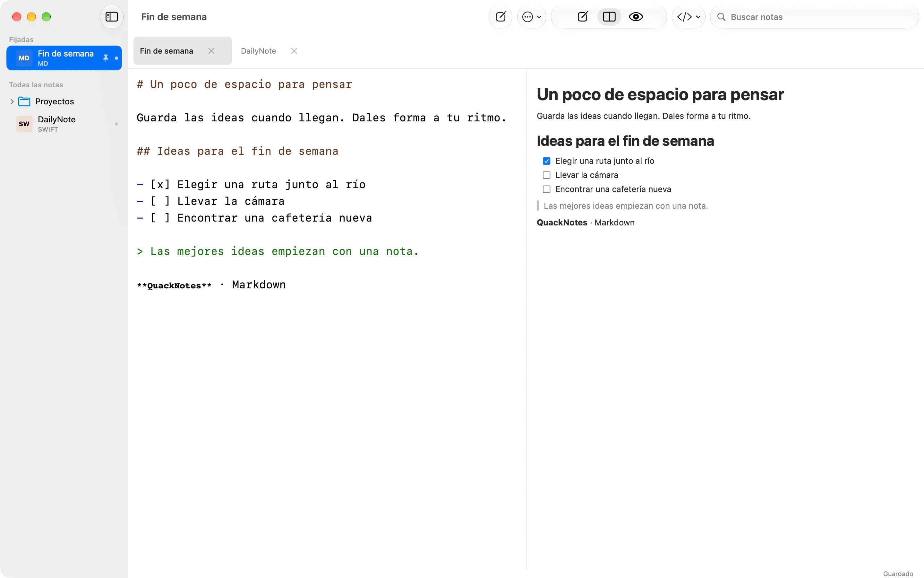This screenshot has width=924, height=578.
Task: Unpin Fin de semana via pin icon
Action: click(106, 58)
